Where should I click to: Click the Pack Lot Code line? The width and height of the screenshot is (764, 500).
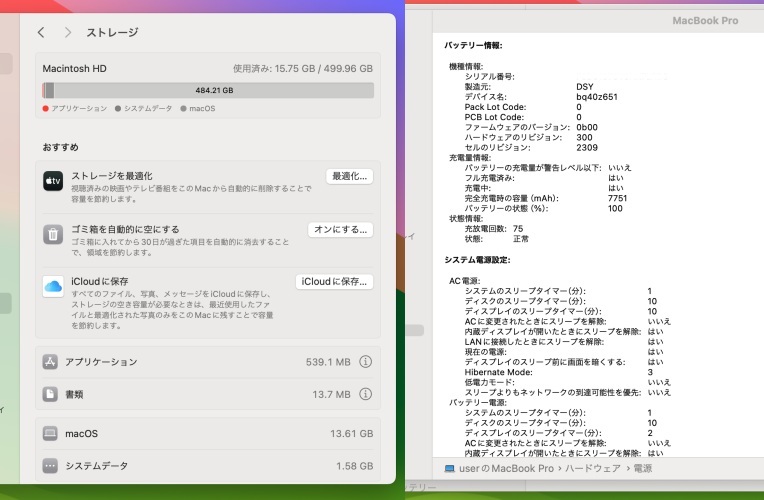(523, 107)
